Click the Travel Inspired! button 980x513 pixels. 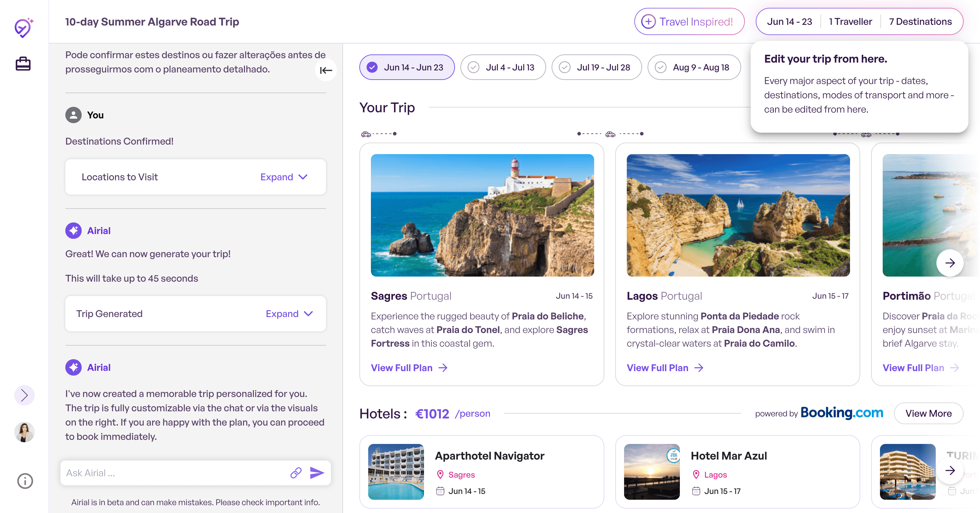point(689,22)
